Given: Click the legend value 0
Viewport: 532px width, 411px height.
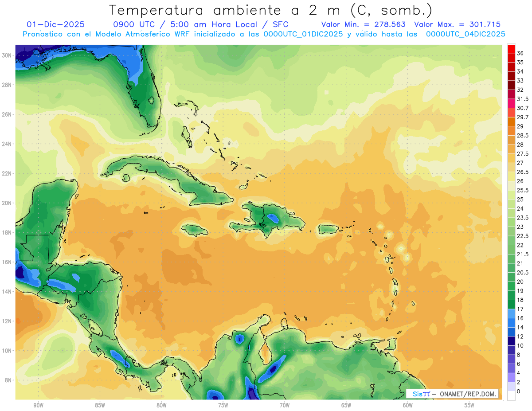Looking at the screenshot, I should click(x=519, y=391).
